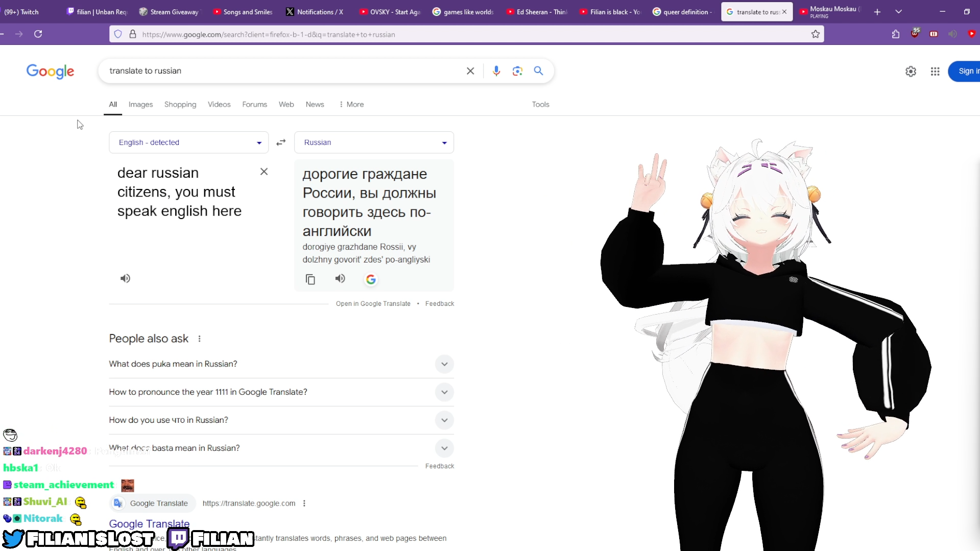
Task: Switch to Forums results
Action: pyautogui.click(x=254, y=104)
